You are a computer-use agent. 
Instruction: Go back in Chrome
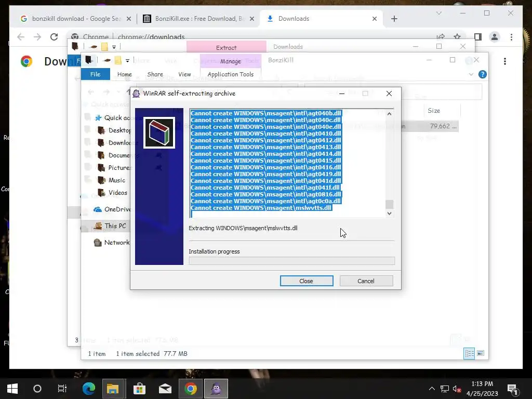pos(21,37)
